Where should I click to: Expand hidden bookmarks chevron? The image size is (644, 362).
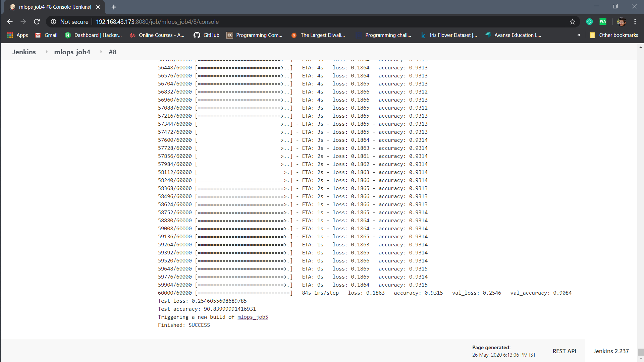tap(579, 35)
